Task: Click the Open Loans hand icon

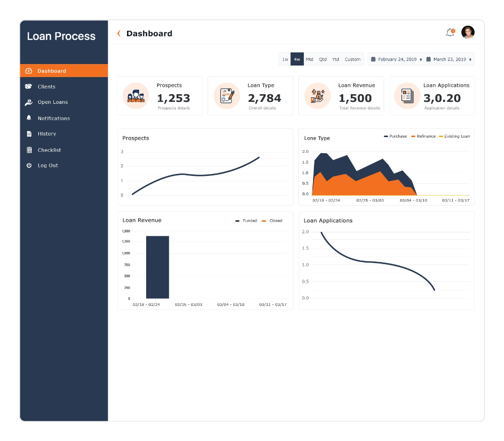Action: (29, 102)
